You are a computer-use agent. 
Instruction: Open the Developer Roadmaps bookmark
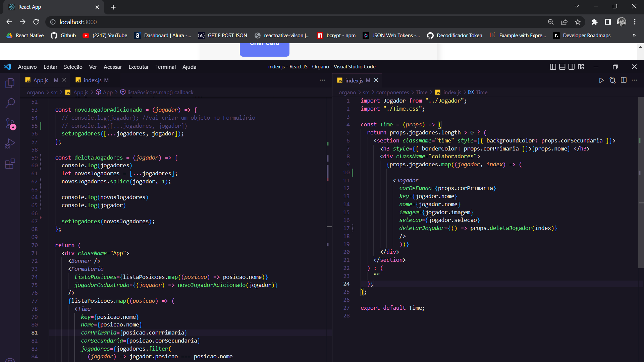[582, 36]
